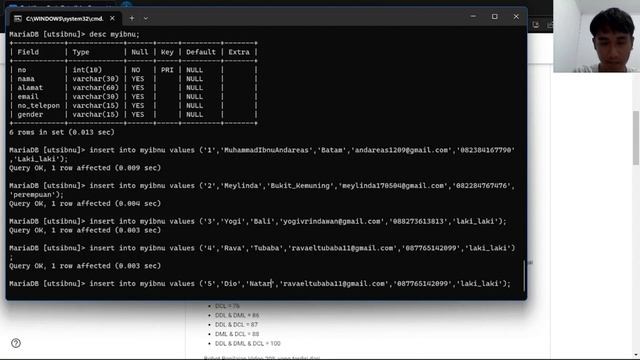The height and width of the screenshot is (360, 640).
Task: Click the webcam video thumbnail
Action: [x=596, y=36]
